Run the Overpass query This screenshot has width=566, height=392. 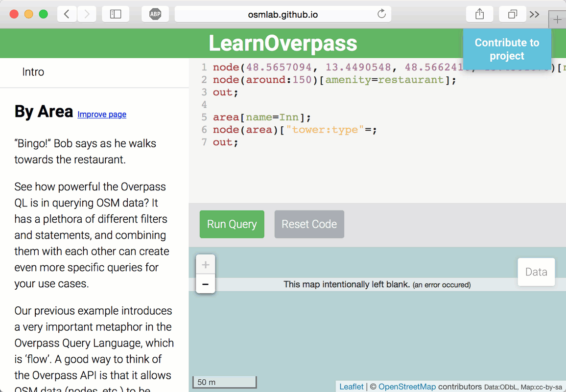coord(232,224)
